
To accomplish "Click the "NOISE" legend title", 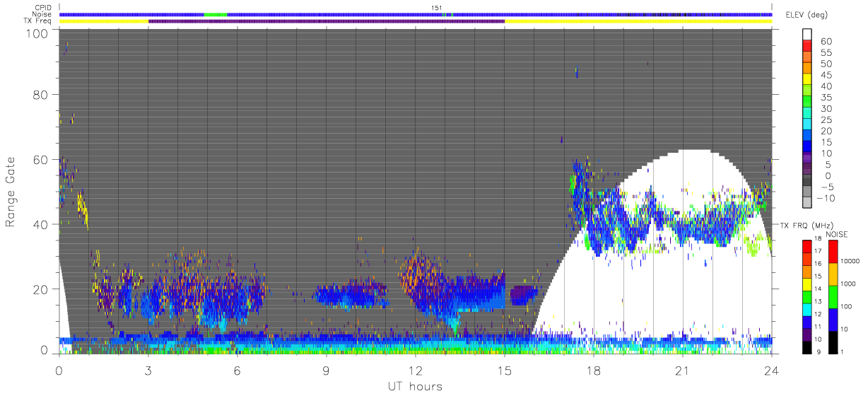I will point(837,234).
